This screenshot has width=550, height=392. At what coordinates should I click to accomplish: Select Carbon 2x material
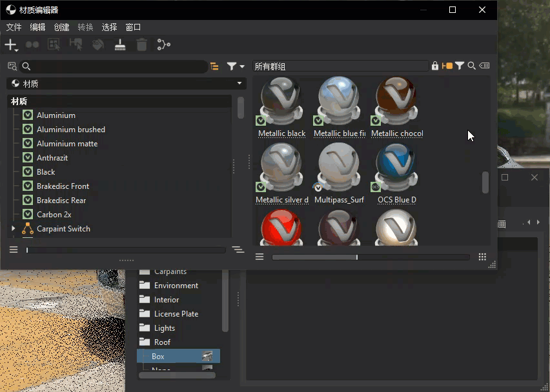54,215
